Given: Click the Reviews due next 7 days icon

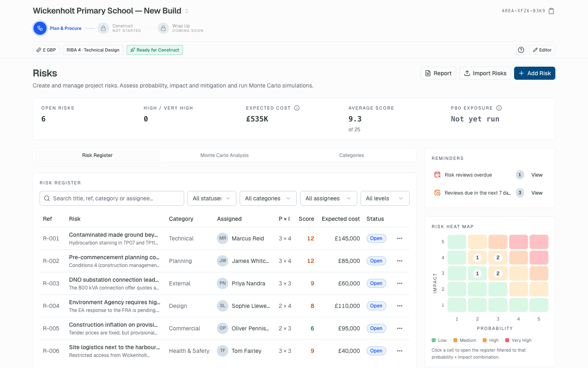Looking at the screenshot, I should (x=437, y=193).
